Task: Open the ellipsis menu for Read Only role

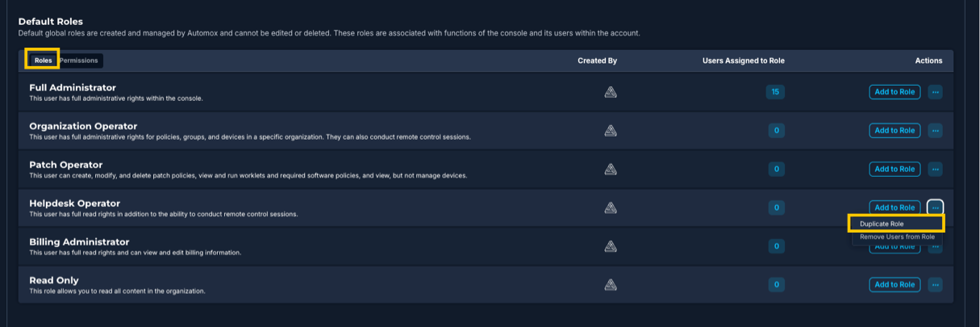Action: (935, 284)
